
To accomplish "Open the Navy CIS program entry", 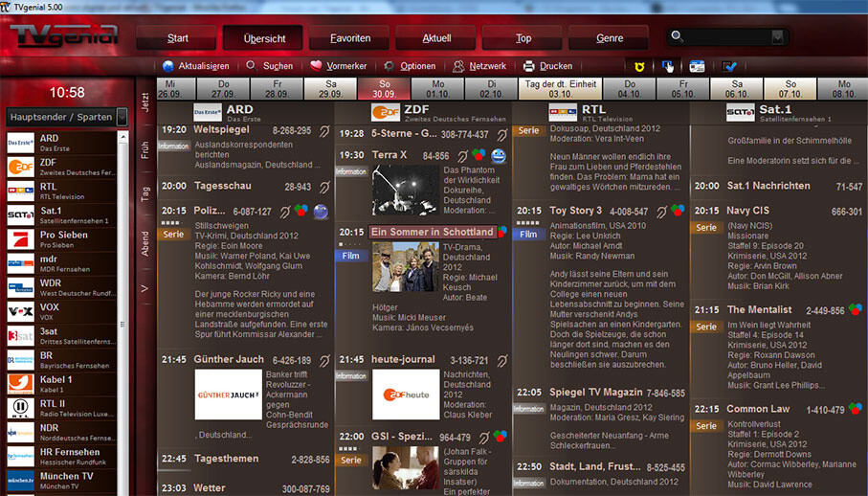I will click(x=747, y=211).
